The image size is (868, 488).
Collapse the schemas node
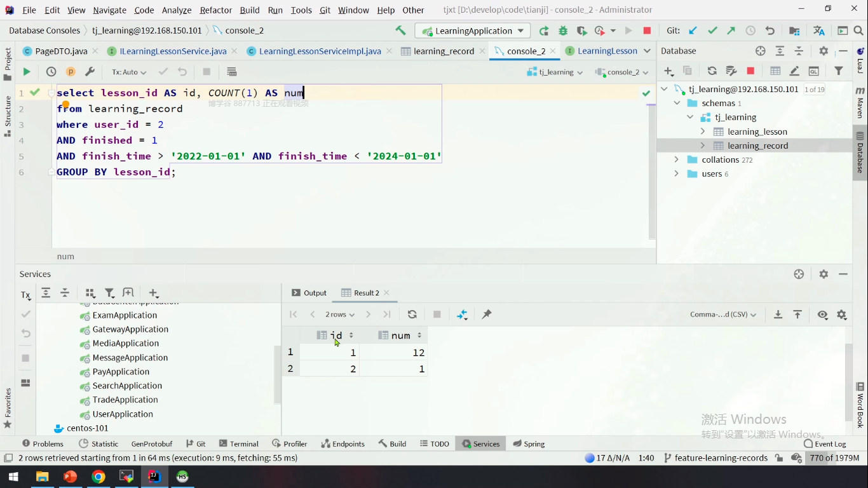[x=677, y=103]
